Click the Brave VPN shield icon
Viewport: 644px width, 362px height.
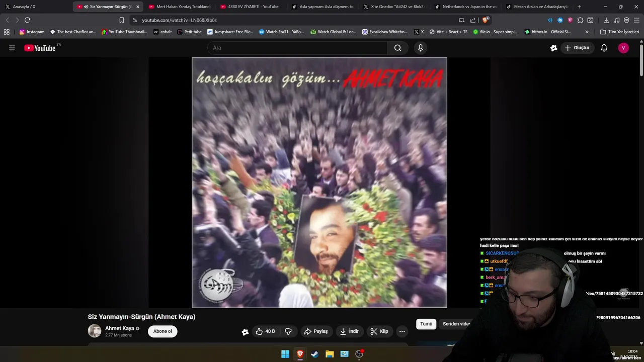coord(626,20)
